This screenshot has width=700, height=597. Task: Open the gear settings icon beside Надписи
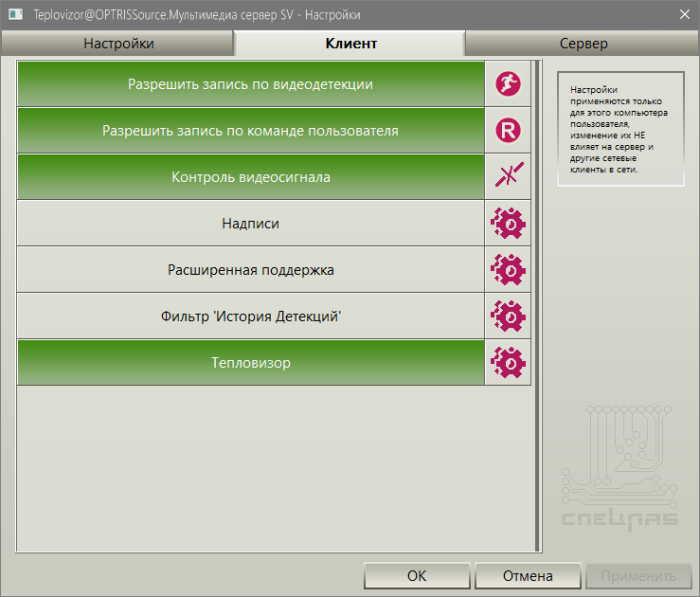(508, 224)
